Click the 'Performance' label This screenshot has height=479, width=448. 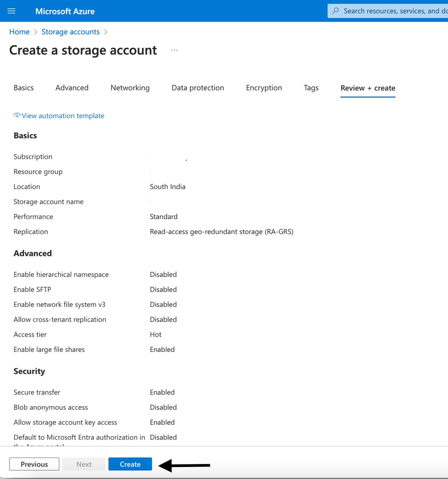(33, 217)
